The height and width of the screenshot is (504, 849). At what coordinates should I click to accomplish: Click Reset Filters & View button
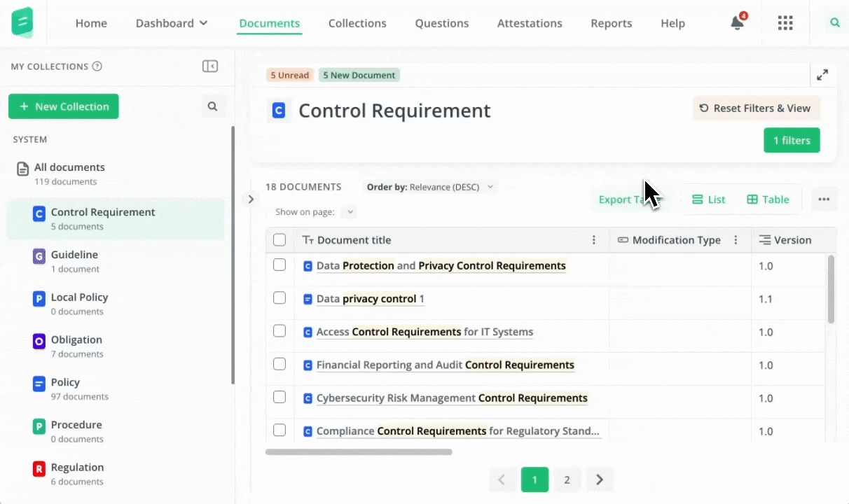(x=756, y=108)
